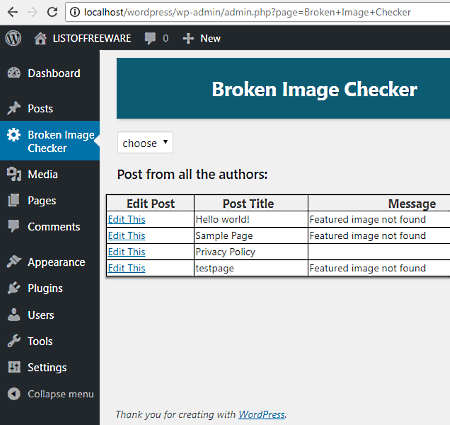This screenshot has height=425, width=450.
Task: Click the Sample Page title cell
Action: [251, 236]
